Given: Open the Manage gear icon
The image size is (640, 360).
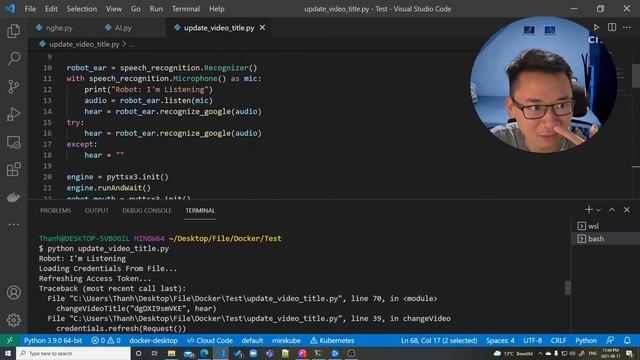Looking at the screenshot, I should pos(13,320).
